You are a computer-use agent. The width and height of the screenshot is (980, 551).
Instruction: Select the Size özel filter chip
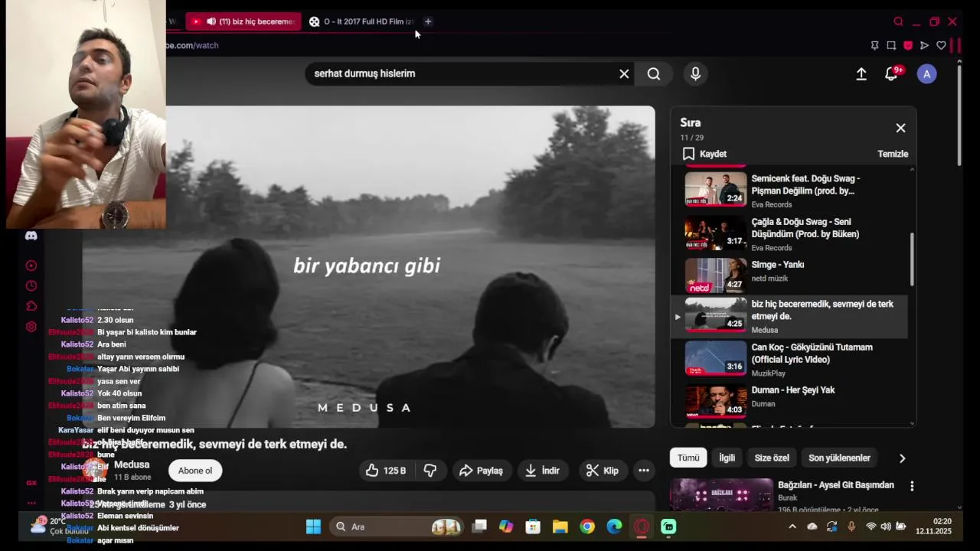pos(772,458)
